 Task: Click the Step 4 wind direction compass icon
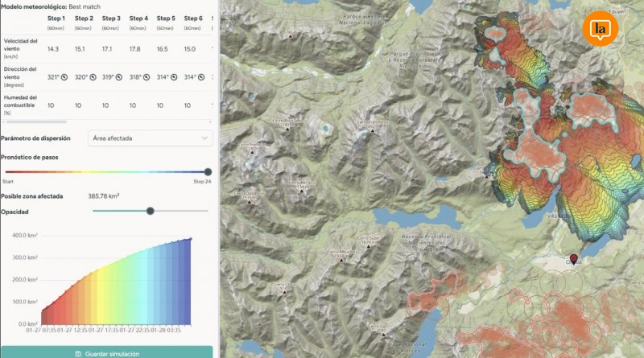coord(147,77)
